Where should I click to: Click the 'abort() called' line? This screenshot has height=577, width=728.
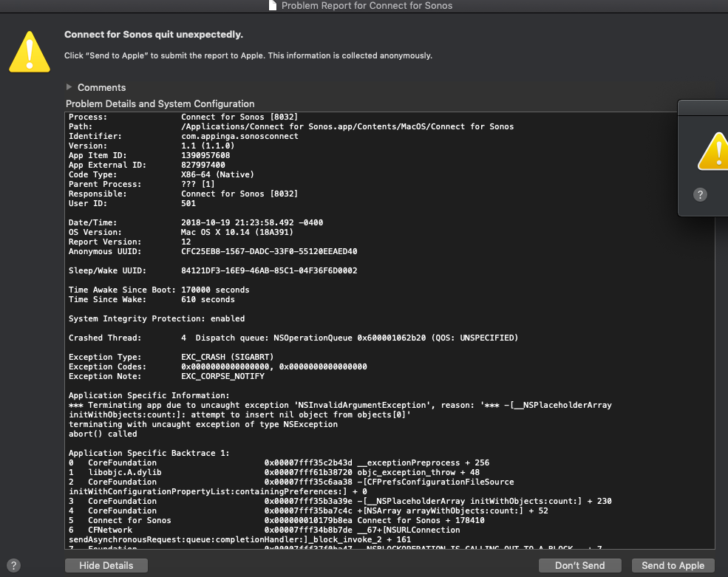[x=103, y=434]
